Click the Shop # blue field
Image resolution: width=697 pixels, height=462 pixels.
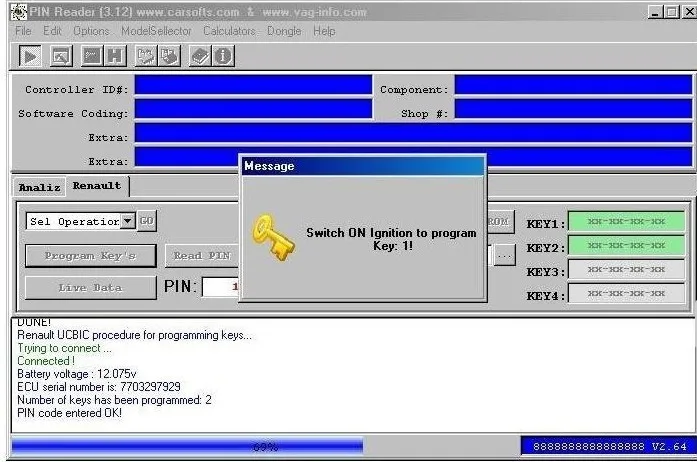[x=573, y=109]
